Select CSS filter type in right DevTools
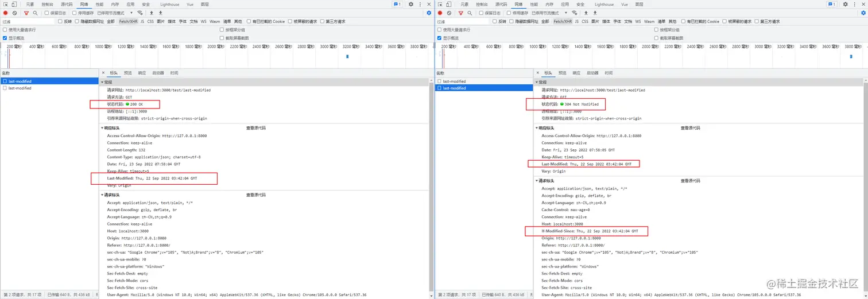This screenshot has height=299, width=868. pyautogui.click(x=585, y=21)
